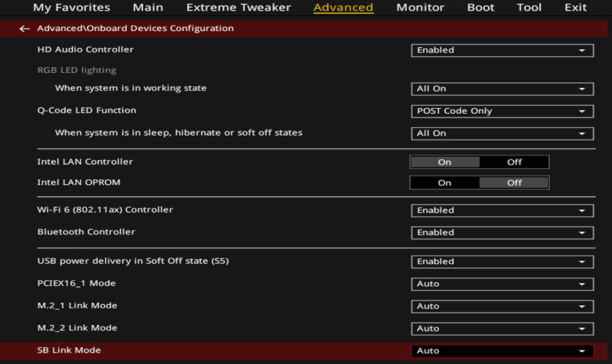Select the M.2_1 Link Mode label
Image resolution: width=612 pixels, height=364 pixels.
tap(77, 305)
